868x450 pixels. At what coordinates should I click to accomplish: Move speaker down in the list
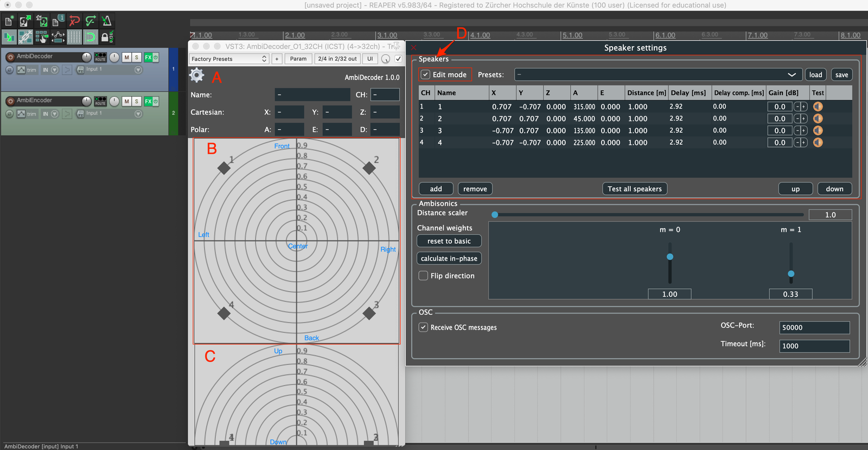[834, 188]
